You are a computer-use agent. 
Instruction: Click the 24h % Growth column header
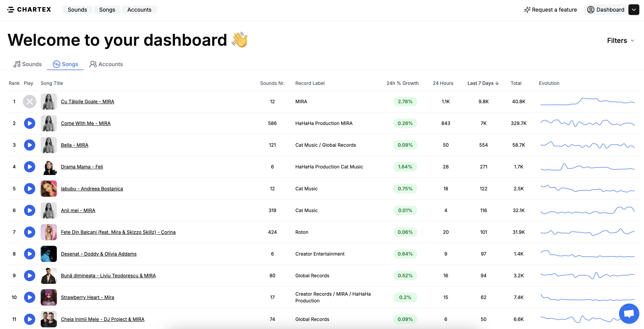402,83
